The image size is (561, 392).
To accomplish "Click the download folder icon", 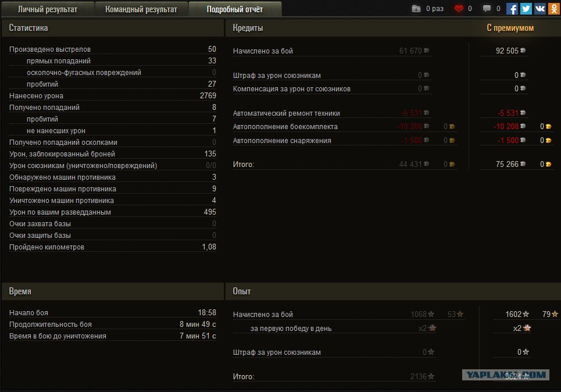I will point(416,9).
